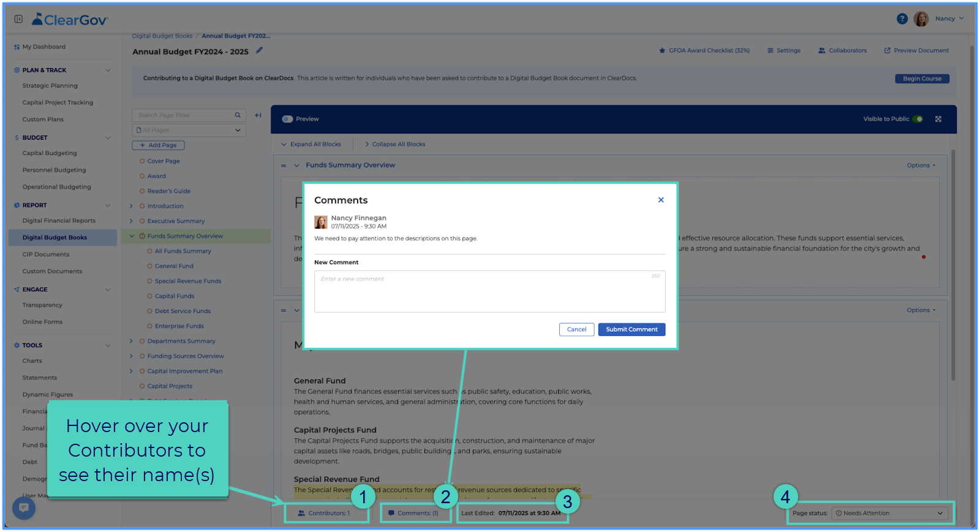
Task: Start the Begin Course button
Action: (922, 78)
